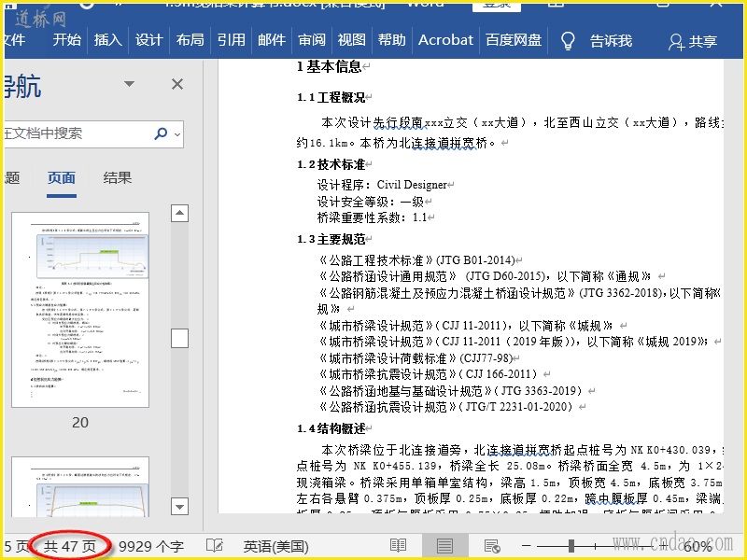Image resolution: width=747 pixels, height=560 pixels.
Task: Click heading 1.2 技术标准
Action: point(331,165)
